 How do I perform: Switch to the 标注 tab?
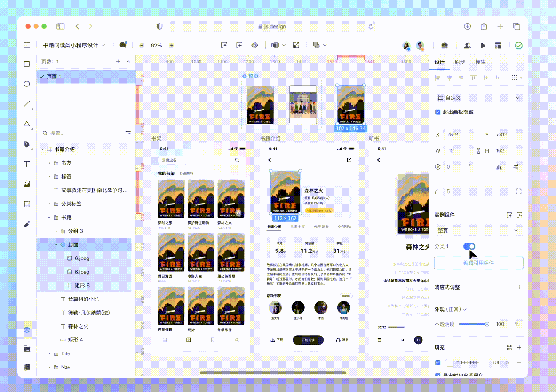coord(480,62)
